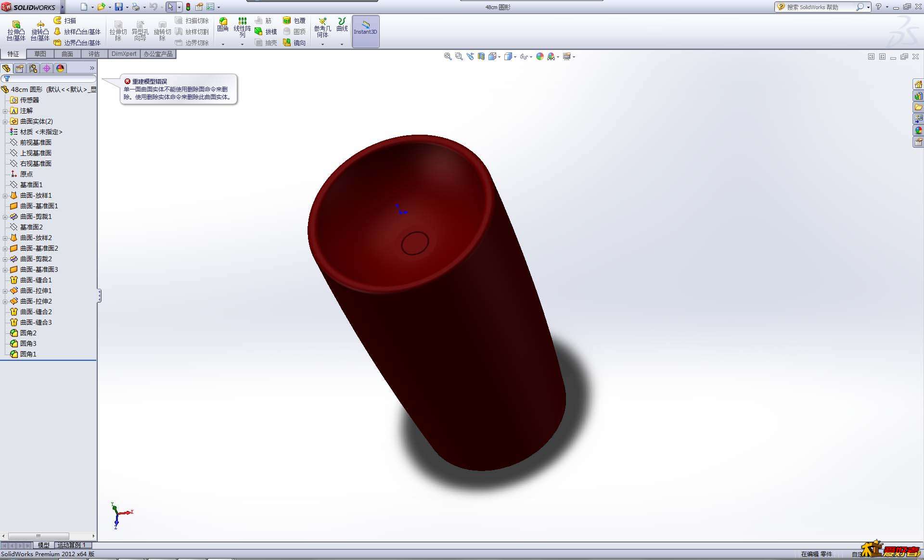Image resolution: width=924 pixels, height=560 pixels.
Task: Open the PropertyManager tab icon
Action: [x=20, y=68]
